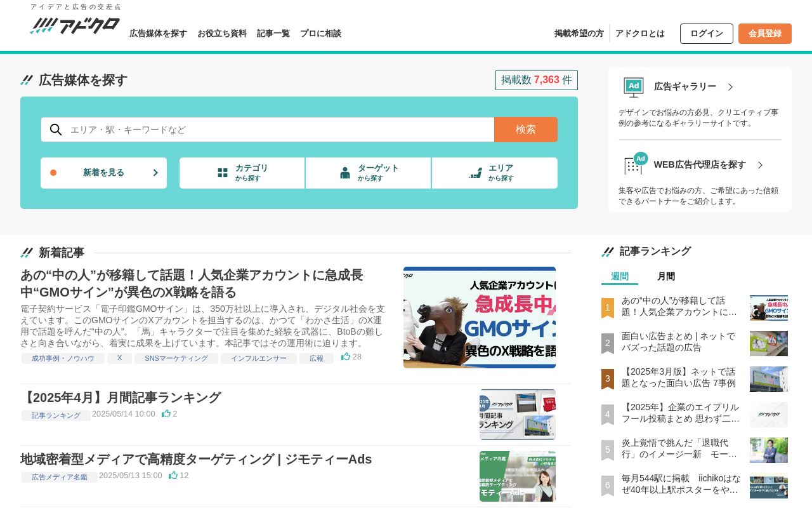Select 成功事例・ノウハウ tag
812x508 pixels.
click(63, 358)
